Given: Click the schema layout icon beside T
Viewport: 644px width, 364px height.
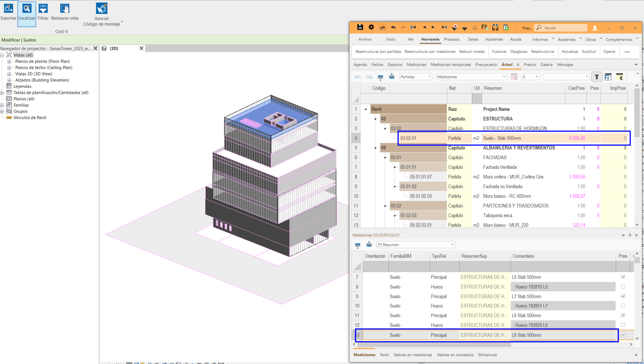Looking at the screenshot, I should (x=608, y=77).
